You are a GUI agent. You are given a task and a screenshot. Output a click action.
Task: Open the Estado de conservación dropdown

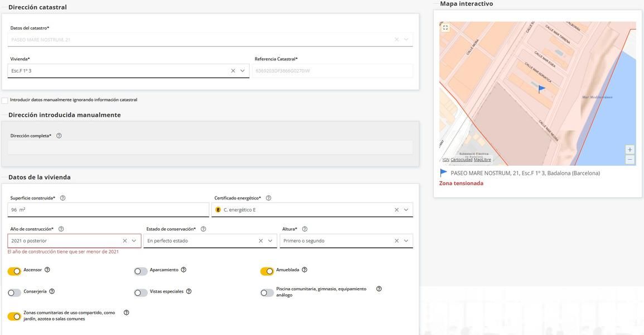[x=270, y=241]
